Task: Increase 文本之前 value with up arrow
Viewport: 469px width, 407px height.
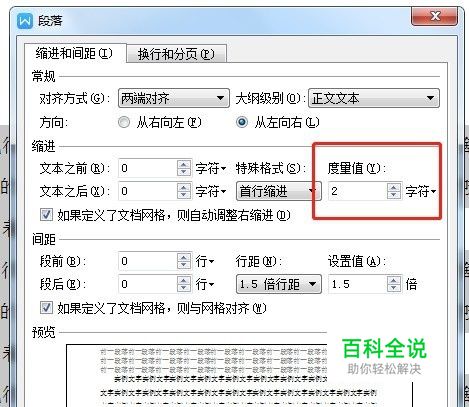Action: (184, 164)
